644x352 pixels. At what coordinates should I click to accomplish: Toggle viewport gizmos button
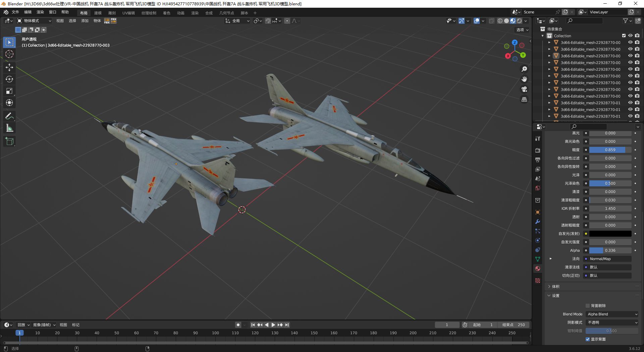click(462, 21)
